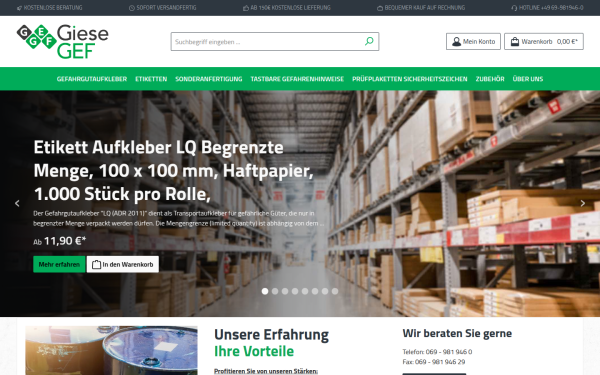600x375 pixels.
Task: Click Ab 150€ Kostenlose Lieferung text
Action: pos(290,8)
